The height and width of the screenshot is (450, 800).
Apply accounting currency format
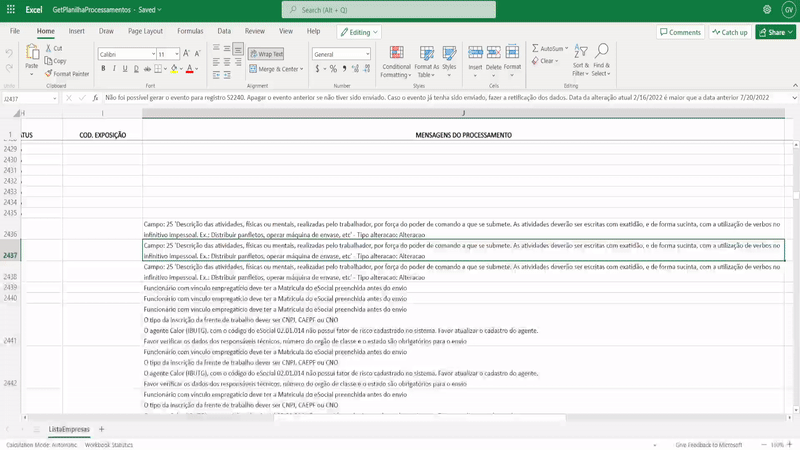(x=317, y=68)
